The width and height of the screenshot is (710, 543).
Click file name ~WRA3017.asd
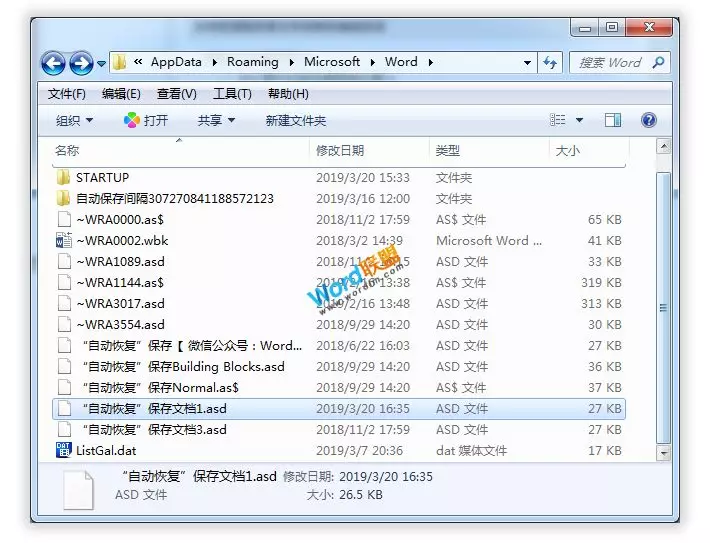click(x=120, y=303)
